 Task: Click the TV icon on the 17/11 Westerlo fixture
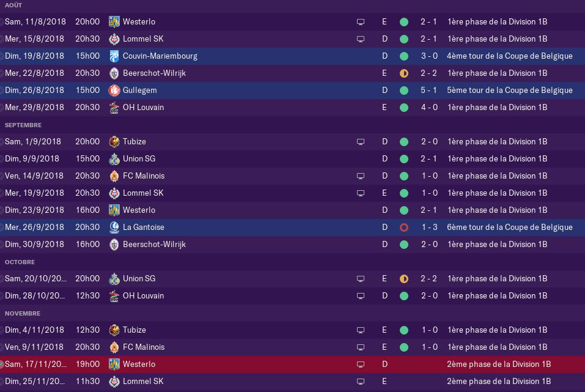point(361,364)
